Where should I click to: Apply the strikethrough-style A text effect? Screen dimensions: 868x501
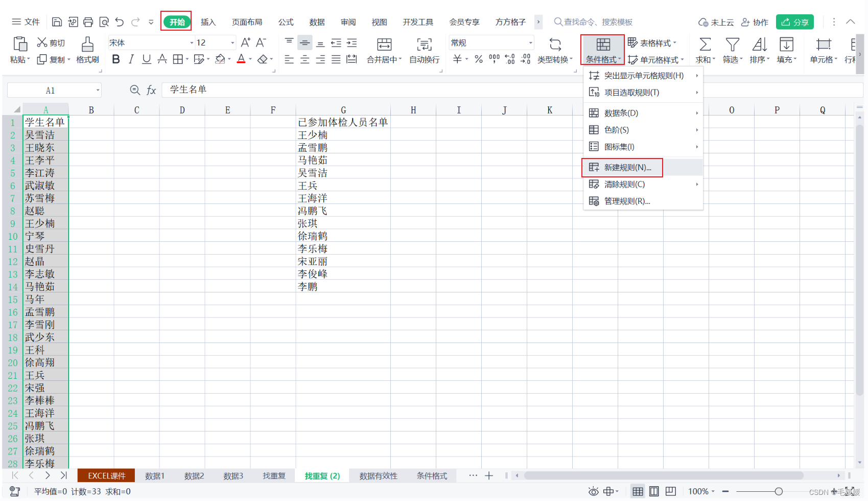coord(162,59)
